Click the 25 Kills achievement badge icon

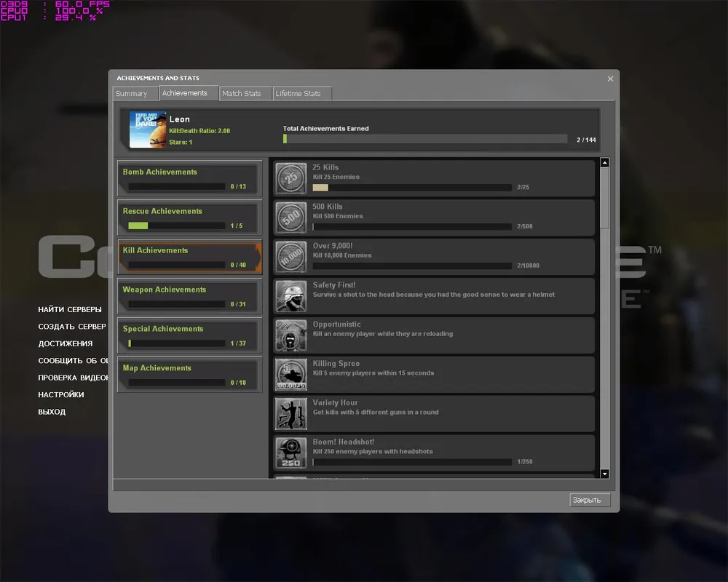tap(291, 178)
